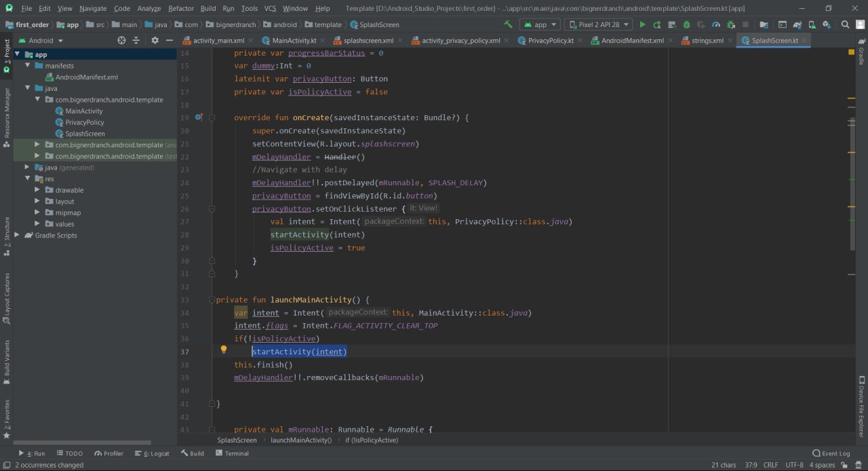
Task: Open Project panel settings gear icon
Action: [x=155, y=40]
